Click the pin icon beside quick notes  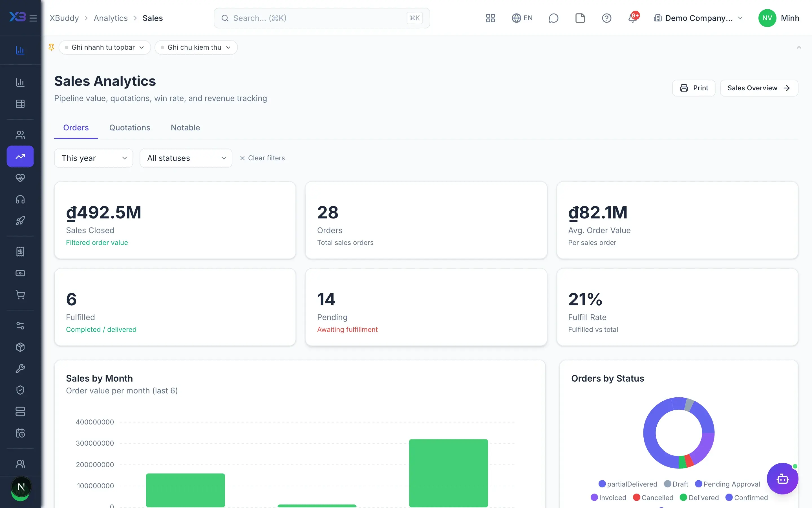[x=51, y=47]
